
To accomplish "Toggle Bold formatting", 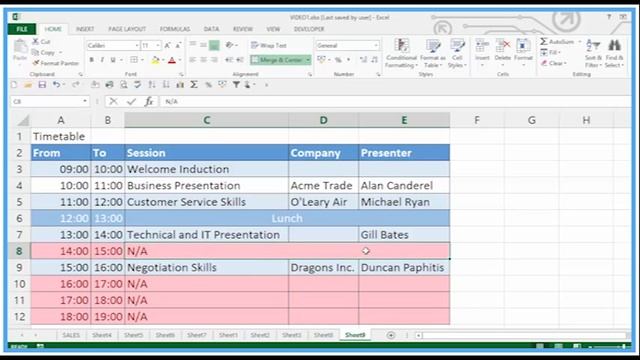I will coord(91,60).
